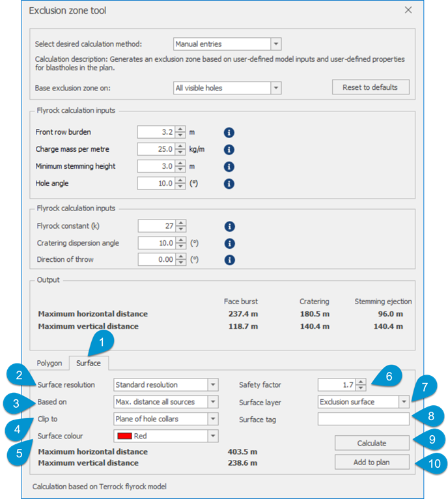Open the Base exclusion zone on dropdown

[x=276, y=88]
